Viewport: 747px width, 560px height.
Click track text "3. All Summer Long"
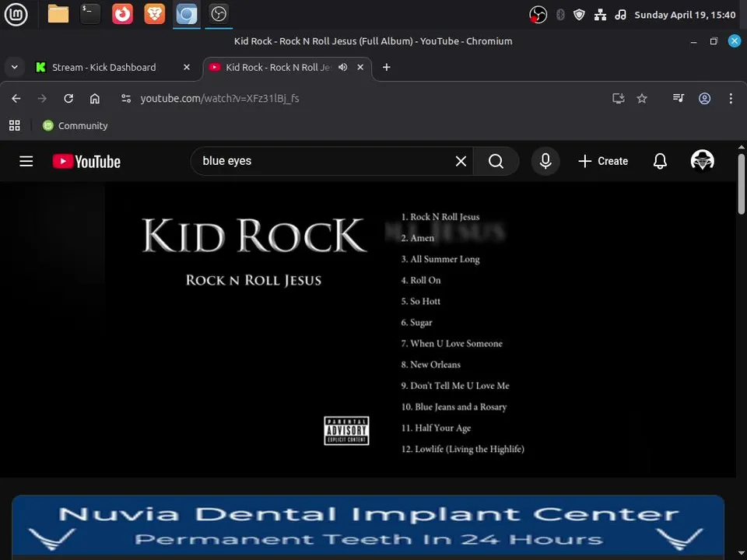440,259
